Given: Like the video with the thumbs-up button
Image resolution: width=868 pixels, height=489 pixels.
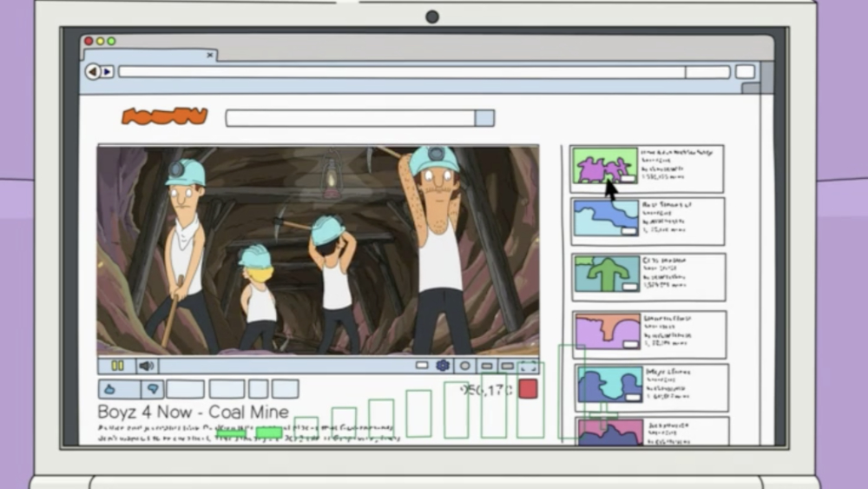Looking at the screenshot, I should point(119,389).
